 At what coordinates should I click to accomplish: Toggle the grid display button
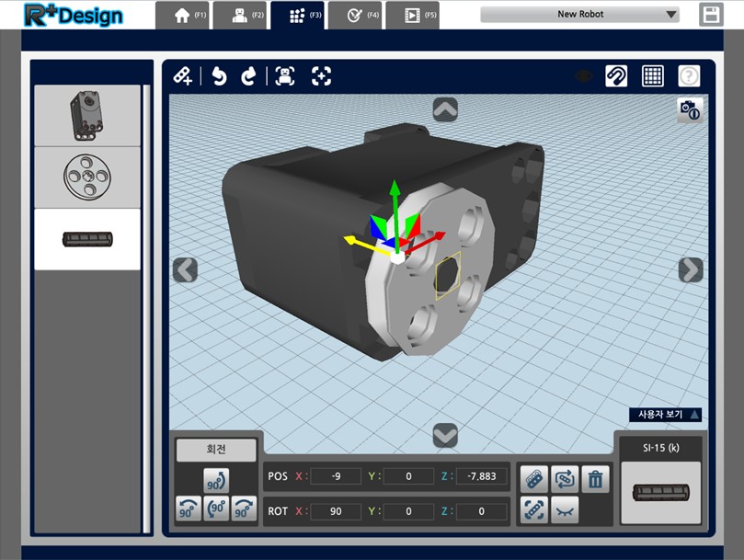coord(653,76)
